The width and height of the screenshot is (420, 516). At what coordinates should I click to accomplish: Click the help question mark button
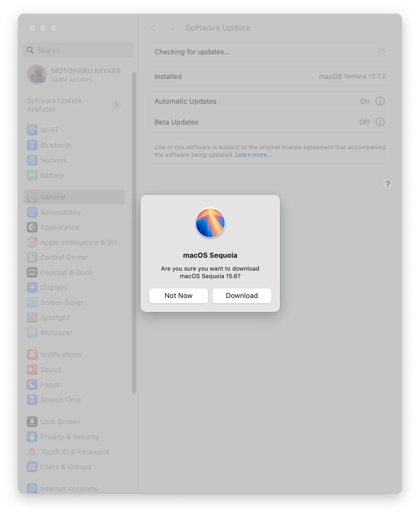point(388,184)
